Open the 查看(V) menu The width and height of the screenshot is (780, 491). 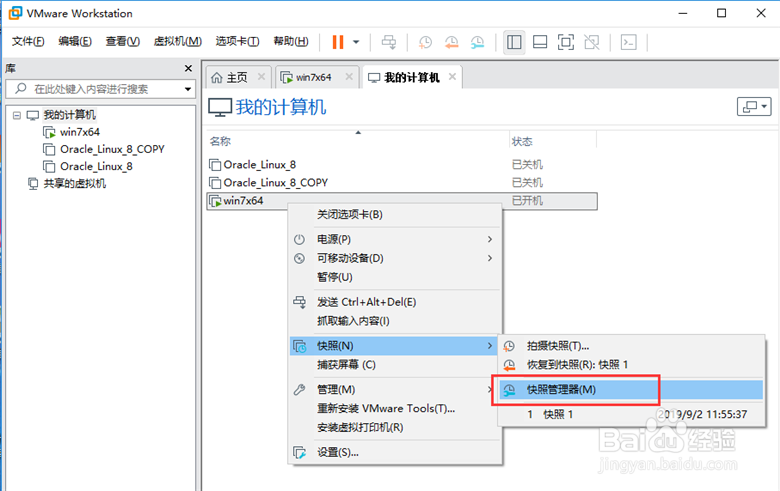click(x=122, y=41)
